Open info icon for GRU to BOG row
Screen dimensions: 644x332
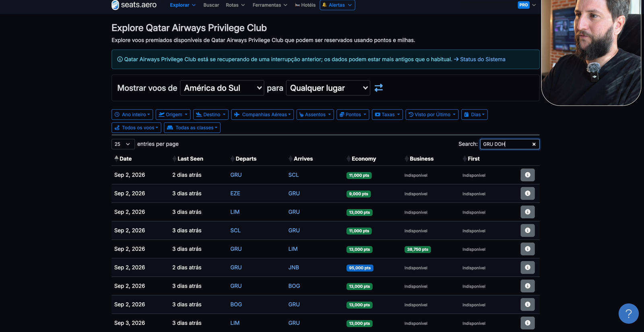(527, 286)
